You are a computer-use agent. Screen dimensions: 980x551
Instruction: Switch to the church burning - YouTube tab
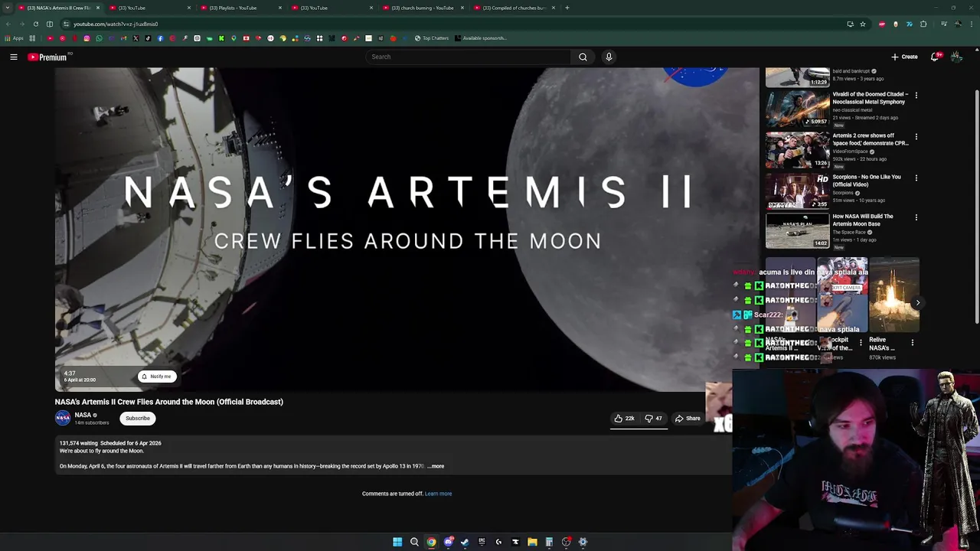423,8
